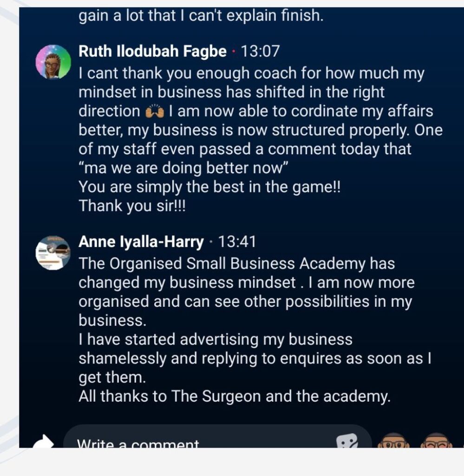
Task: Tap "All thanks to The Surgeon and the academy"
Action: pos(235,397)
